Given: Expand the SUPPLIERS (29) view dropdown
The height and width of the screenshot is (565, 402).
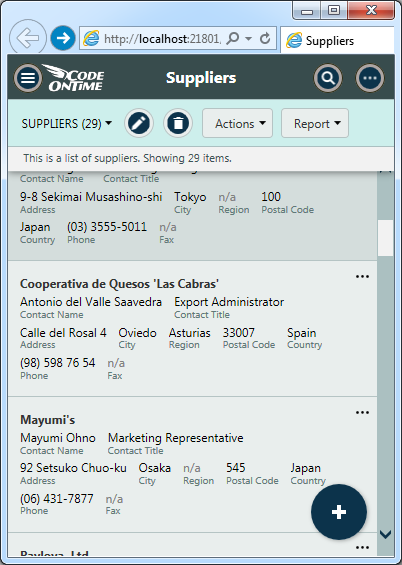Looking at the screenshot, I should 67,124.
